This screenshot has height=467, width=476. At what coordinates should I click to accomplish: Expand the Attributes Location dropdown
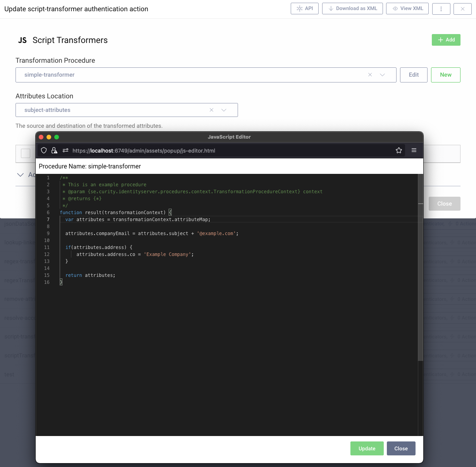[224, 110]
